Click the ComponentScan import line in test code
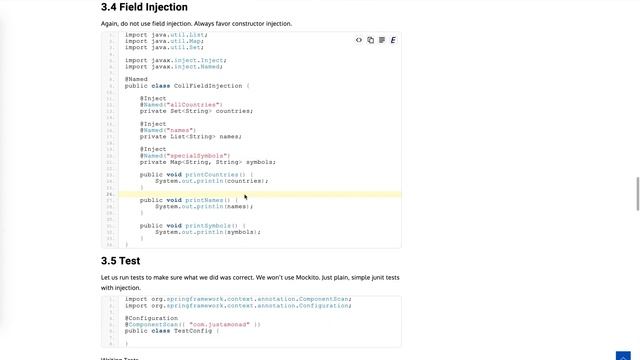 click(238, 299)
